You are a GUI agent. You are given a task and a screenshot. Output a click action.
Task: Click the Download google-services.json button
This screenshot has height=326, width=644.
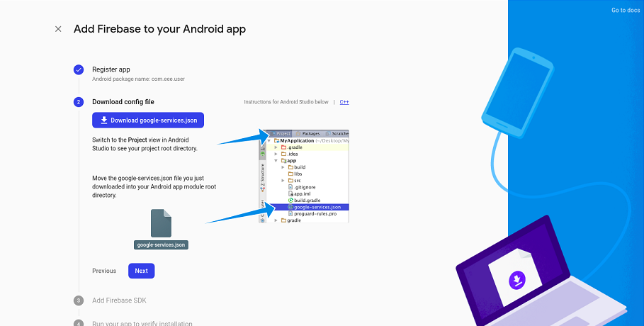point(148,120)
